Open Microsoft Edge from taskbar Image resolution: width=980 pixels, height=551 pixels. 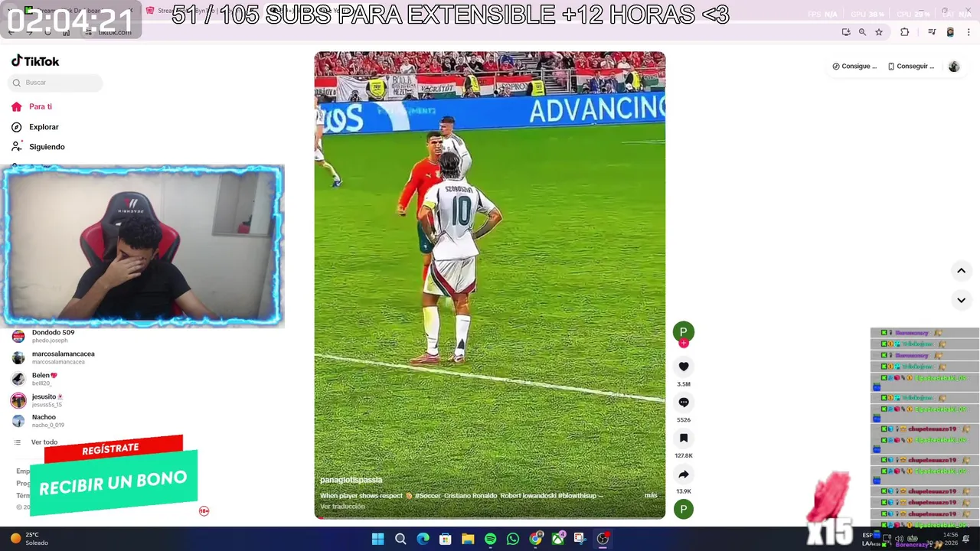(423, 540)
